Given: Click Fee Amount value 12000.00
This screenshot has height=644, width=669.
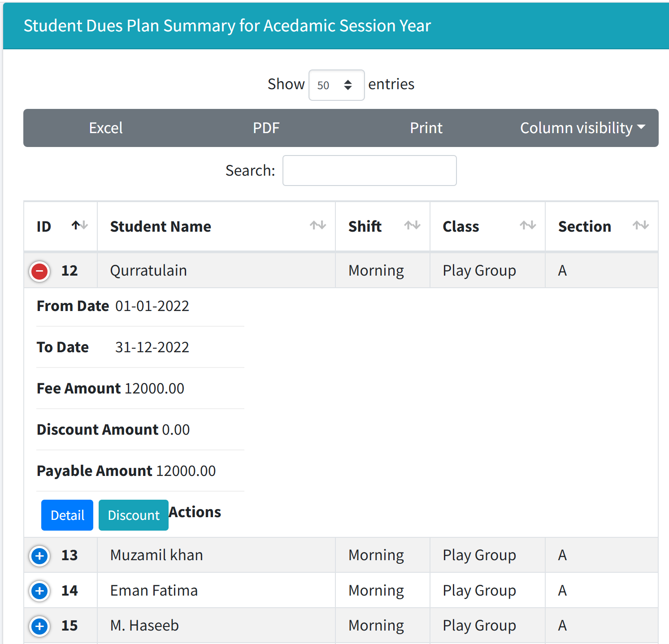Looking at the screenshot, I should 154,389.
